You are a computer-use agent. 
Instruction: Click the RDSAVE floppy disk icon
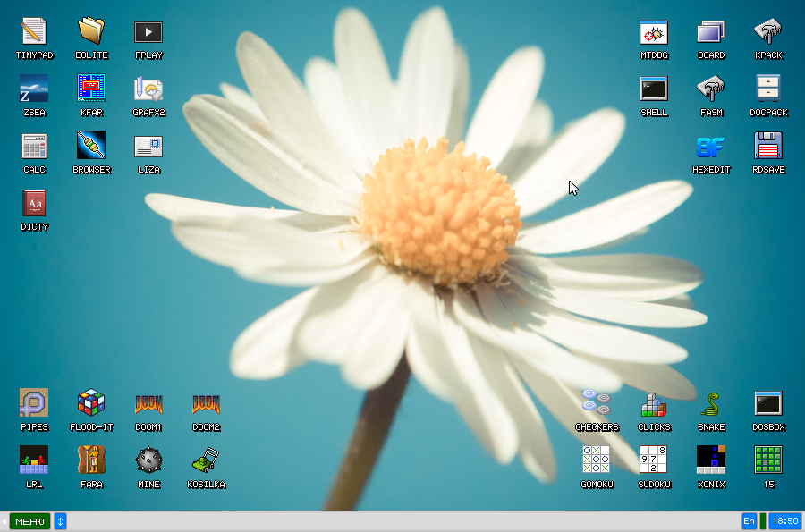(768, 147)
